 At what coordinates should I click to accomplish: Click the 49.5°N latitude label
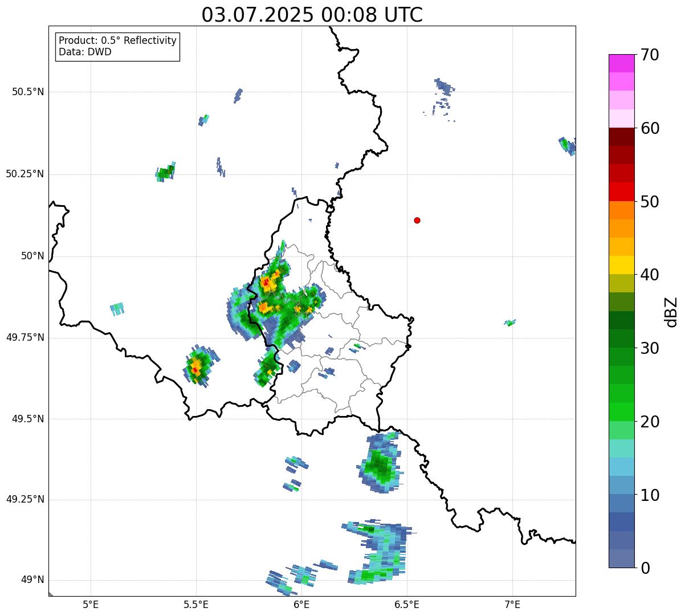(x=28, y=419)
